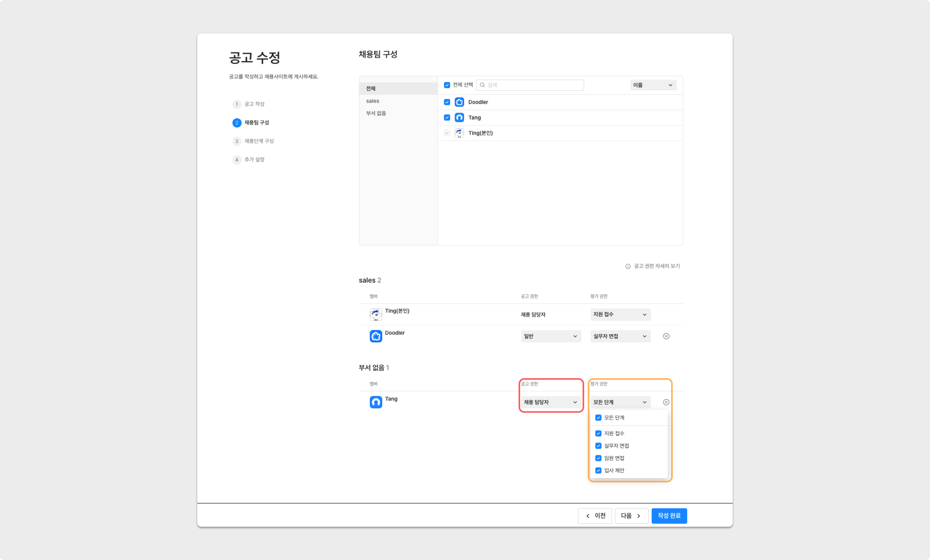The height and width of the screenshot is (560, 930).
Task: Uncheck 입사 제안 stage option
Action: [598, 471]
